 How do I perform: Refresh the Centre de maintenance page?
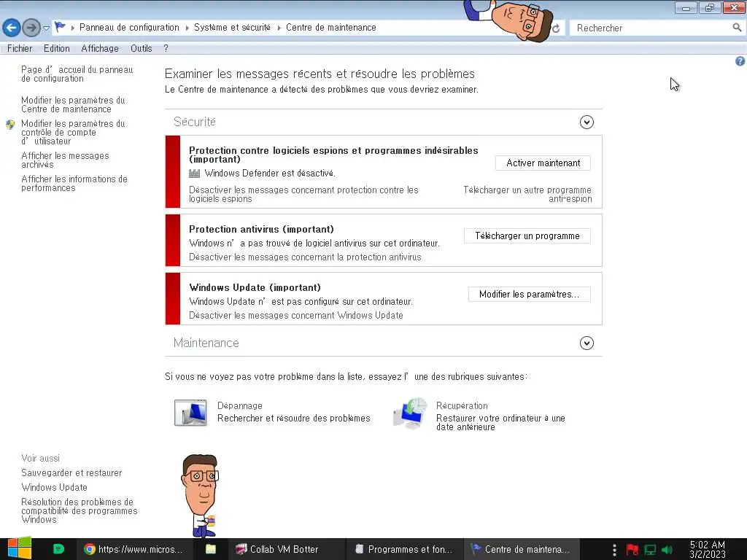tap(555, 28)
